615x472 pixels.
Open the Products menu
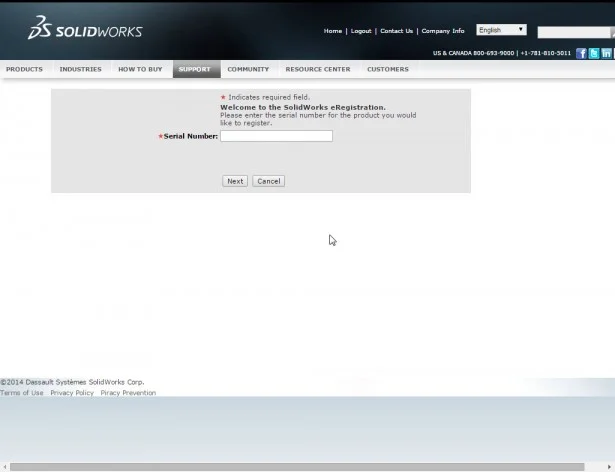pyautogui.click(x=24, y=69)
